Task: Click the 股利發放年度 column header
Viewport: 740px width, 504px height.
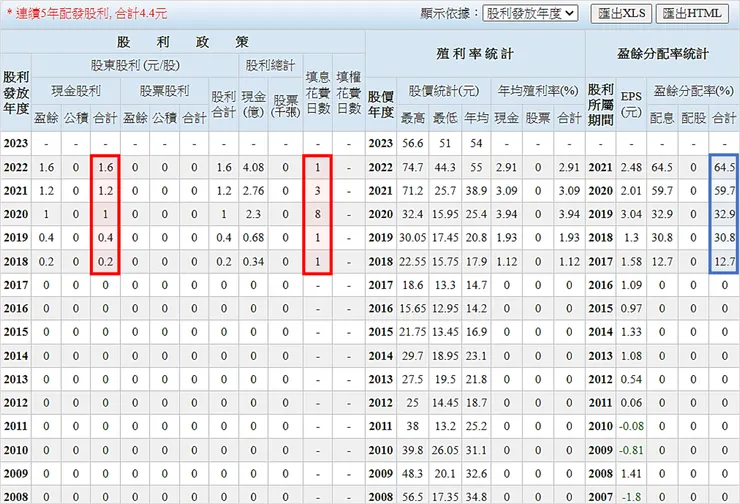Action: (16, 92)
